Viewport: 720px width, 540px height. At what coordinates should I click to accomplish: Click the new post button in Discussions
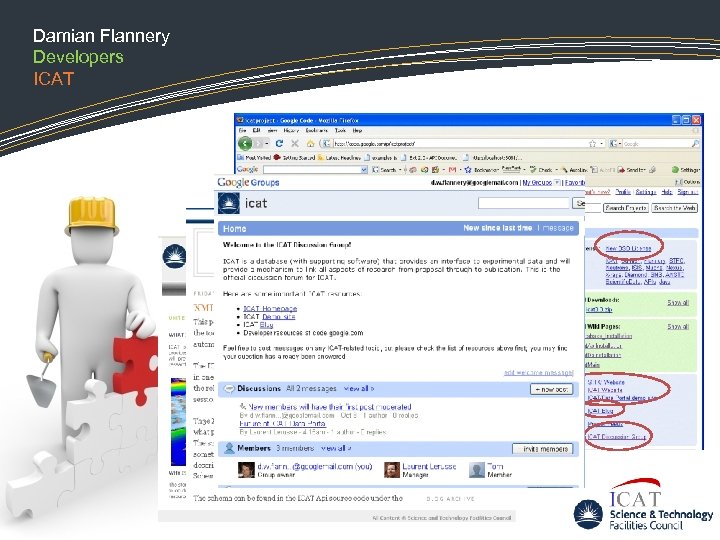pos(551,389)
